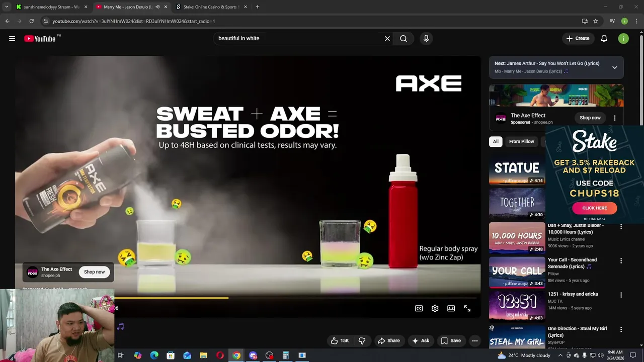Open the Axe sidebar ad banner image
Screen dimensions: 644x362
pos(556,96)
